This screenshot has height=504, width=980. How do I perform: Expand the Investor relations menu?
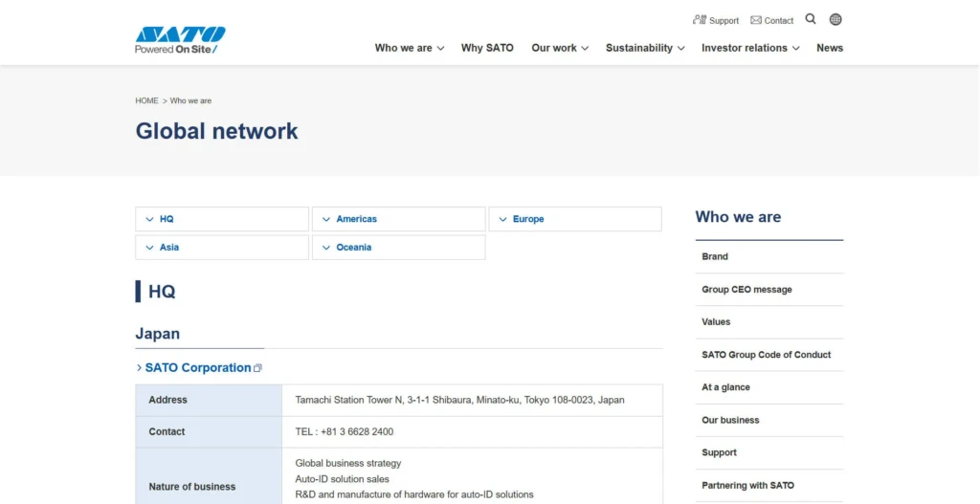750,48
